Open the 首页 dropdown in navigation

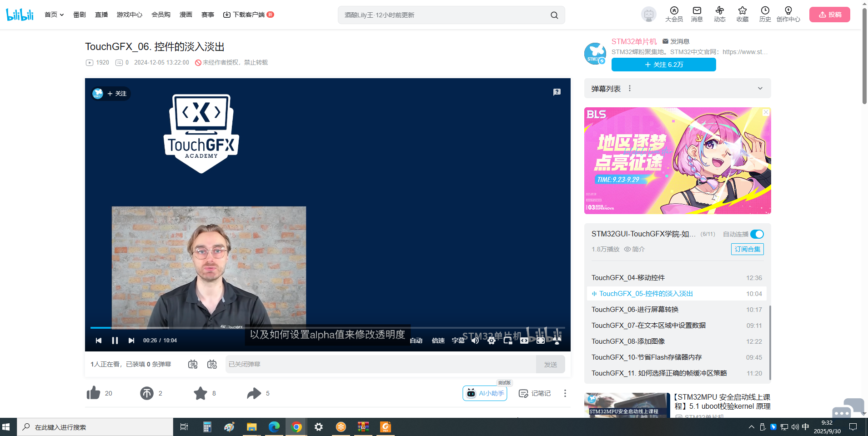pos(54,15)
